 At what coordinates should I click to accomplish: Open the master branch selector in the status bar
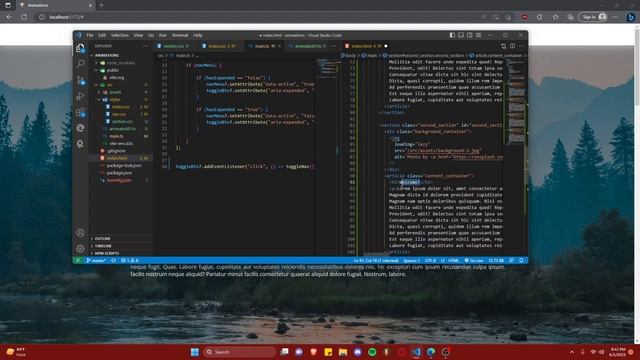96,260
